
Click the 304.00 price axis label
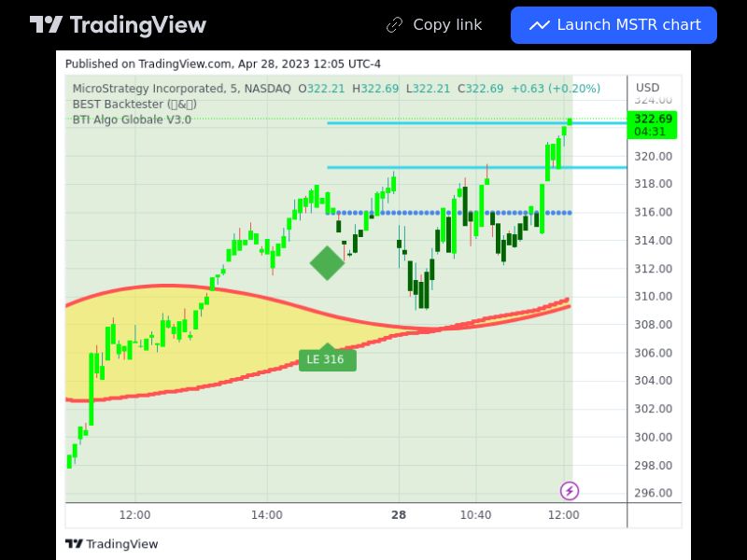tap(653, 381)
